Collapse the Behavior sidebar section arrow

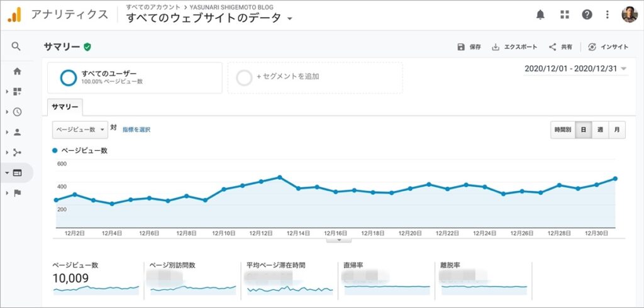[x=7, y=173]
